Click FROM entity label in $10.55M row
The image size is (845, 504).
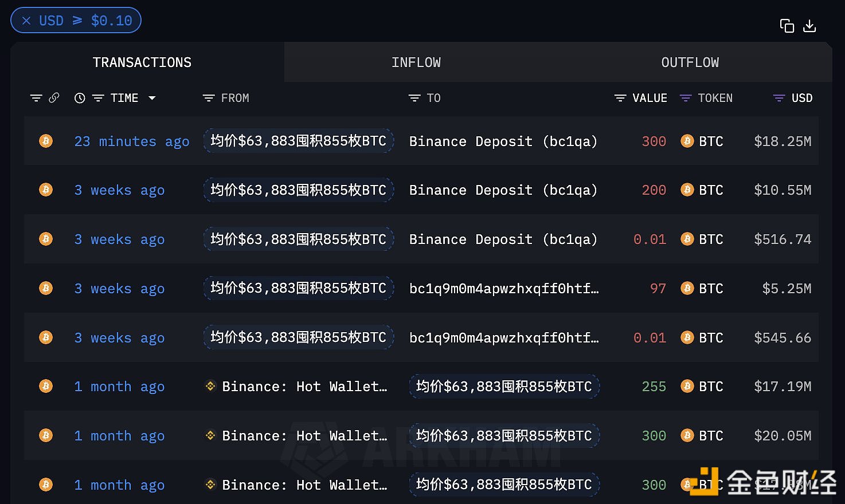point(299,190)
